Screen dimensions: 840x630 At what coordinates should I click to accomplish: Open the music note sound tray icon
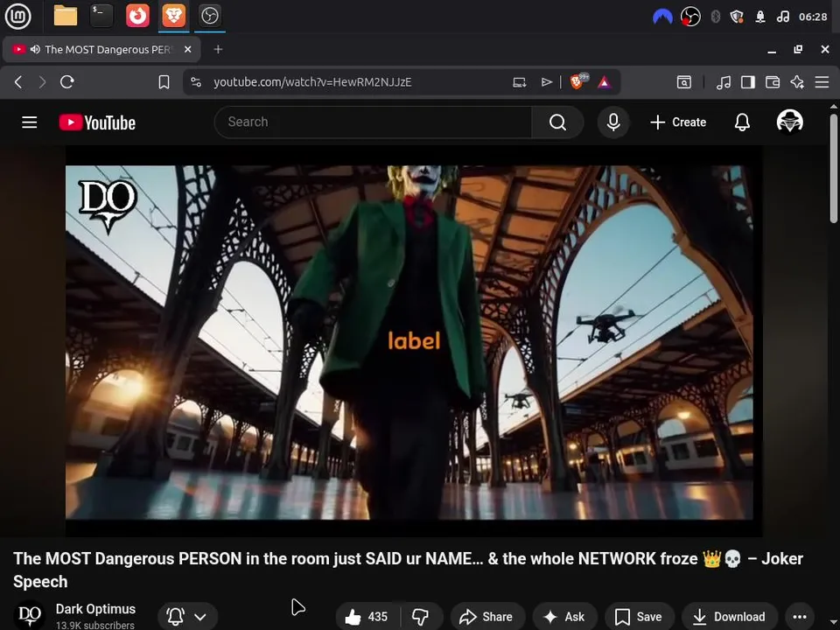click(x=782, y=17)
